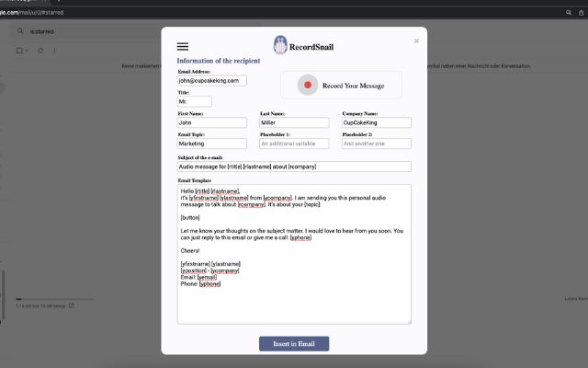This screenshot has width=588, height=368.
Task: Click the Email Template resize handle
Action: [409, 322]
